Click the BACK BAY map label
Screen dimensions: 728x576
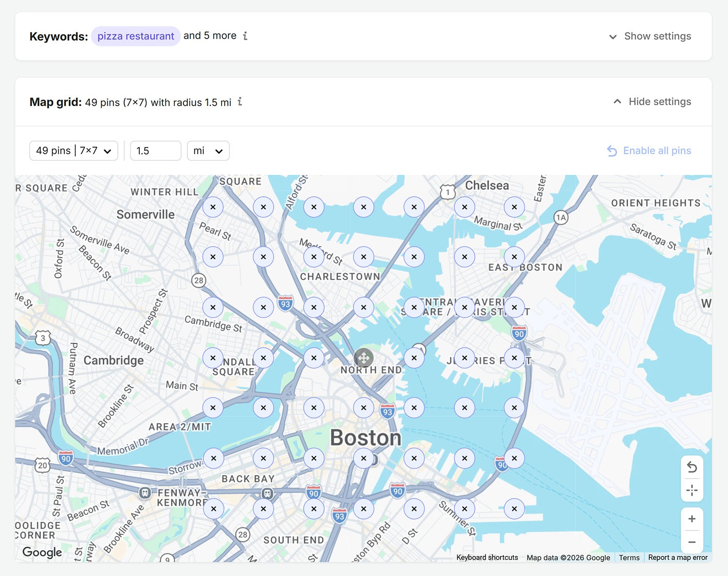pyautogui.click(x=248, y=479)
